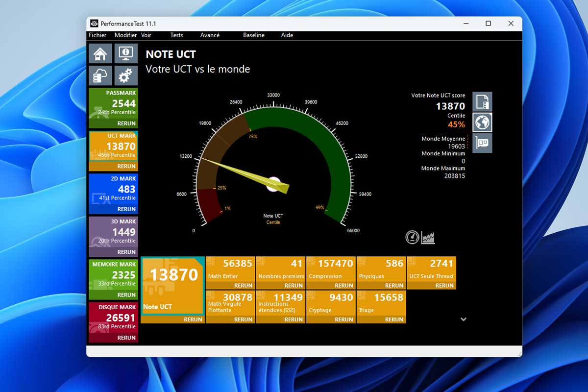Viewport: 588px width, 392px height.
Task: Select the UCT Seule Thread 2741 tile
Action: pyautogui.click(x=431, y=269)
